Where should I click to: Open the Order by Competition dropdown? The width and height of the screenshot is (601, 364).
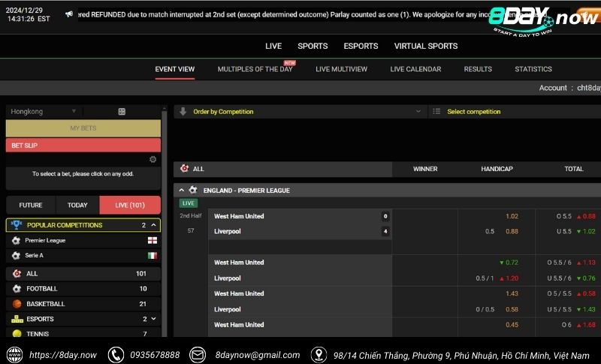coord(300,112)
